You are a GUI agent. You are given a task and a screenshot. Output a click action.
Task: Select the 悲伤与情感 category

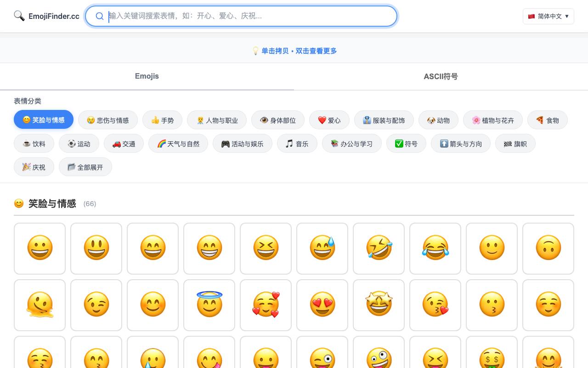108,120
